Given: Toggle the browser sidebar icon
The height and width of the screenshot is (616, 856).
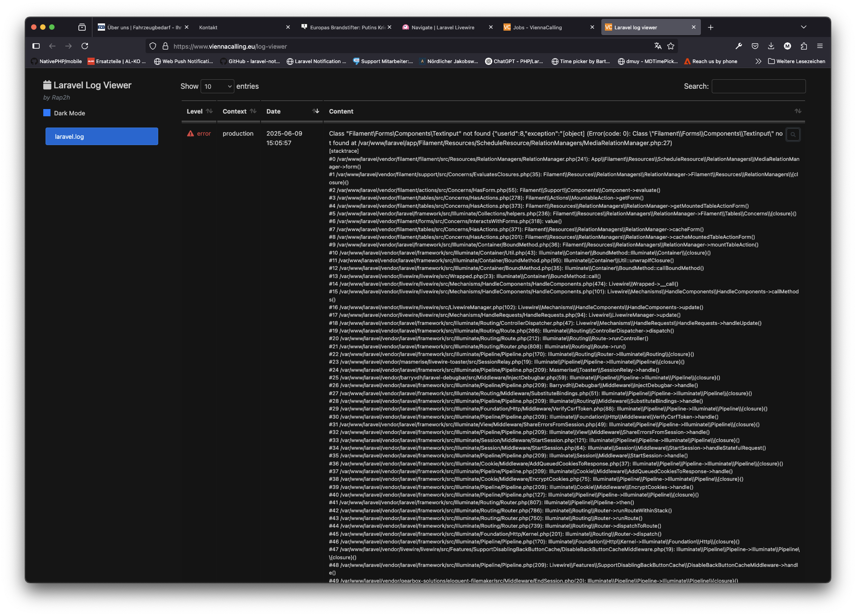Looking at the screenshot, I should pyautogui.click(x=37, y=46).
